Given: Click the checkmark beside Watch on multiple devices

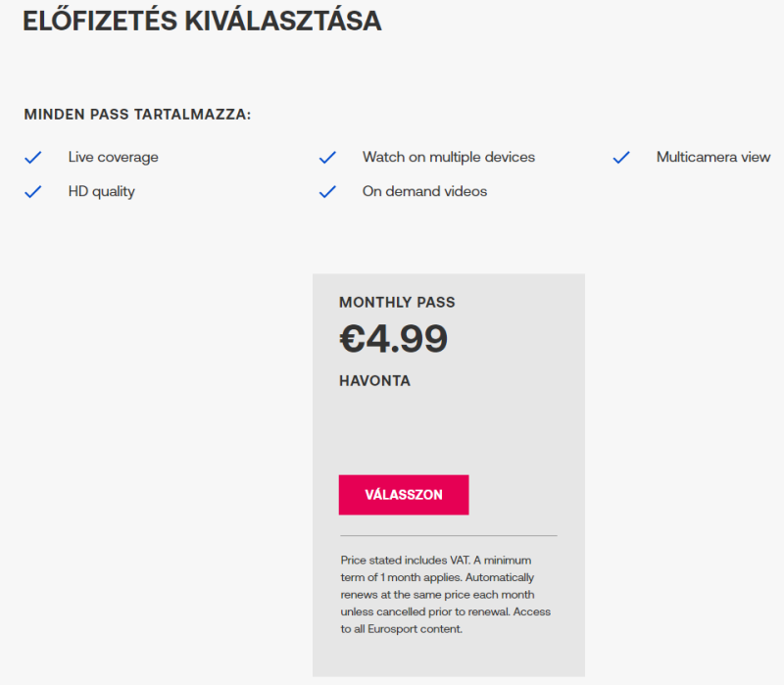Looking at the screenshot, I should (327, 157).
